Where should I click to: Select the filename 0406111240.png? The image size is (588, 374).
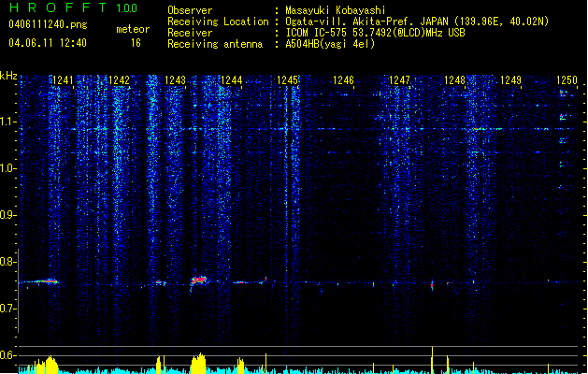point(48,24)
